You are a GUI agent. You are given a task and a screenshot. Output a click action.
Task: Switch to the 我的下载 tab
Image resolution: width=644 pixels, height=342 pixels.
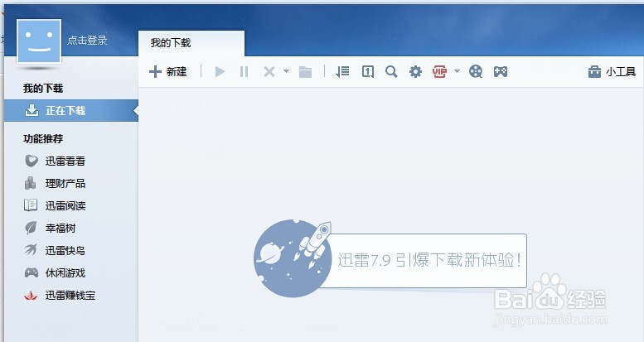[191, 43]
